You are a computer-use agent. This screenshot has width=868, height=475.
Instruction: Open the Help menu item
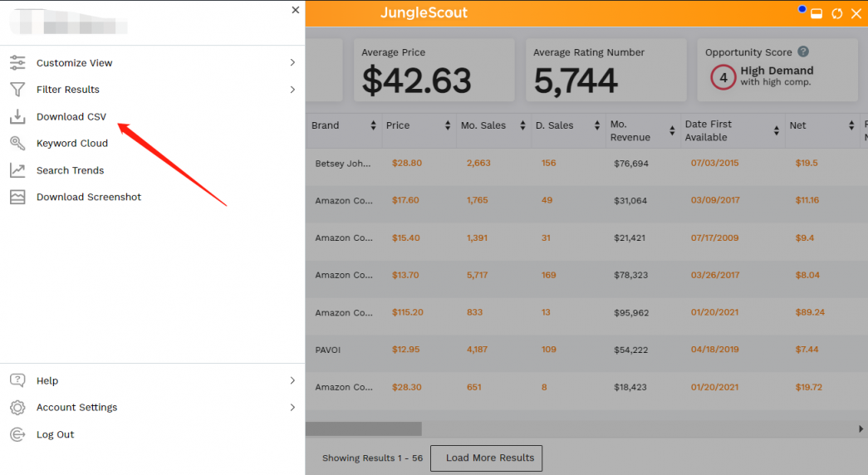47,380
